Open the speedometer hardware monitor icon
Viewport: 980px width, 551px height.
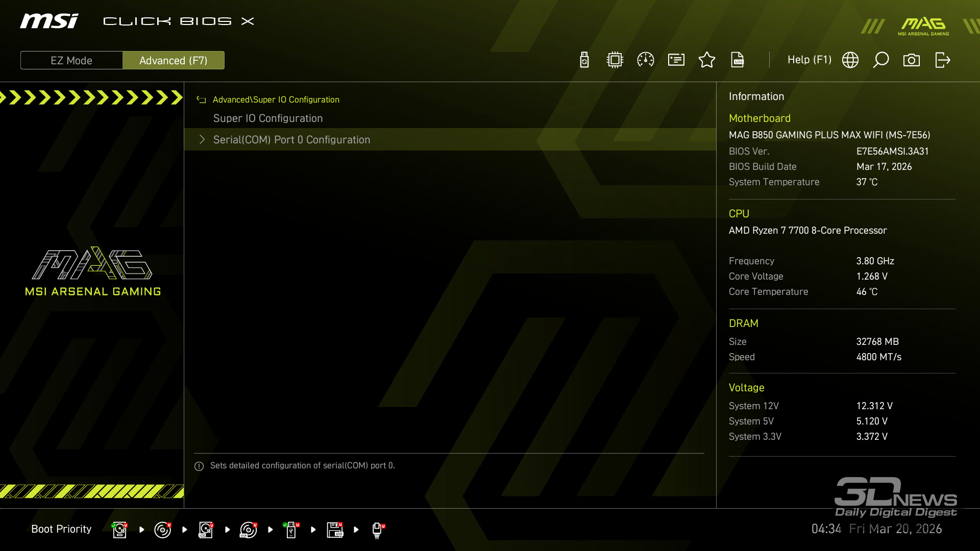click(646, 60)
